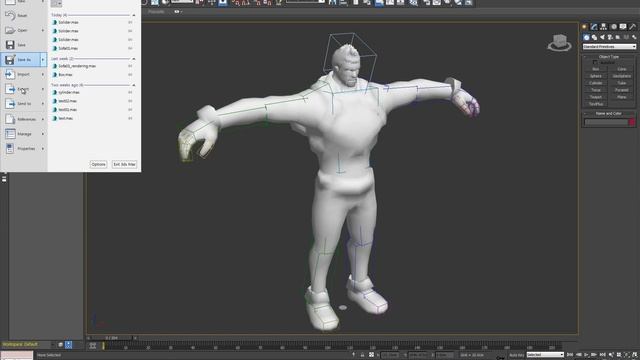The image size is (640, 360).
Task: Create a TextPlus object
Action: (596, 104)
